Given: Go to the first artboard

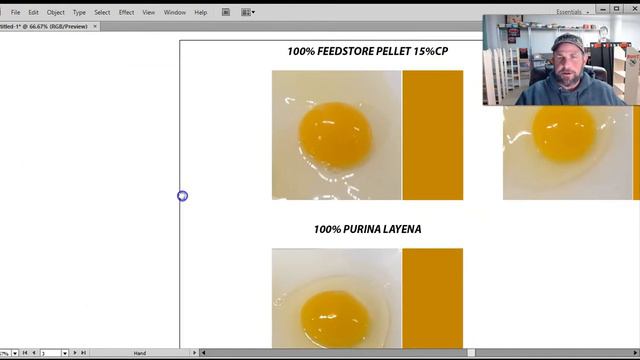Looking at the screenshot, I should click(x=24, y=353).
